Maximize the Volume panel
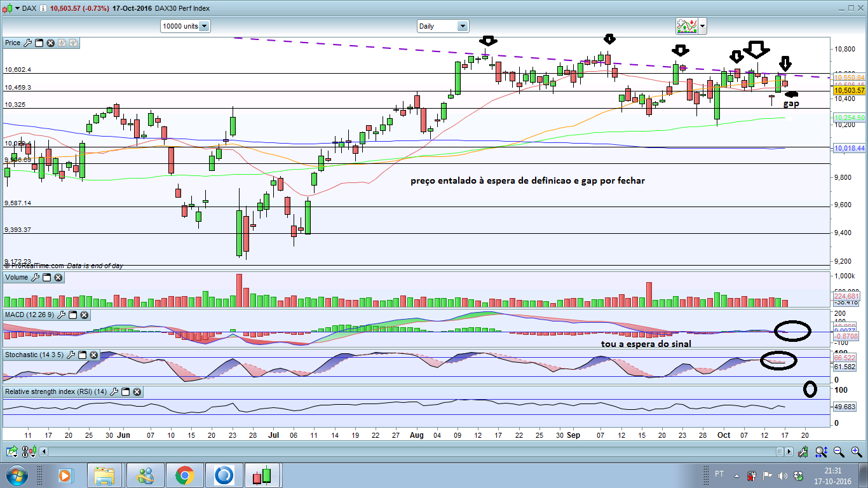The height and width of the screenshot is (488, 868). coord(46,278)
